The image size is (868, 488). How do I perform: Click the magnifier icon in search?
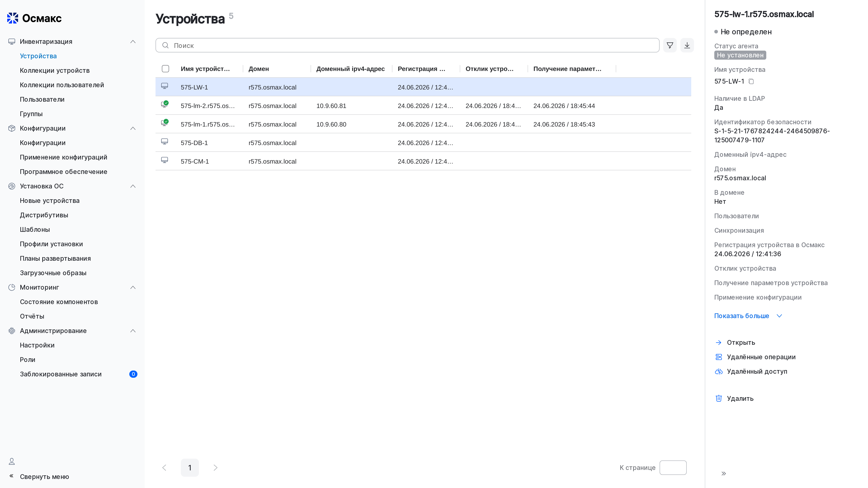pos(165,45)
